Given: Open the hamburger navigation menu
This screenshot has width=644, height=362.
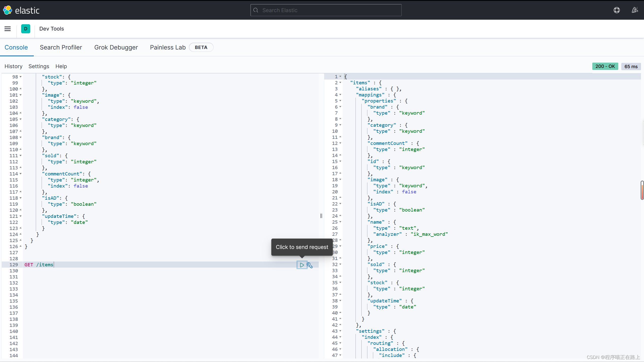Looking at the screenshot, I should pos(8,29).
